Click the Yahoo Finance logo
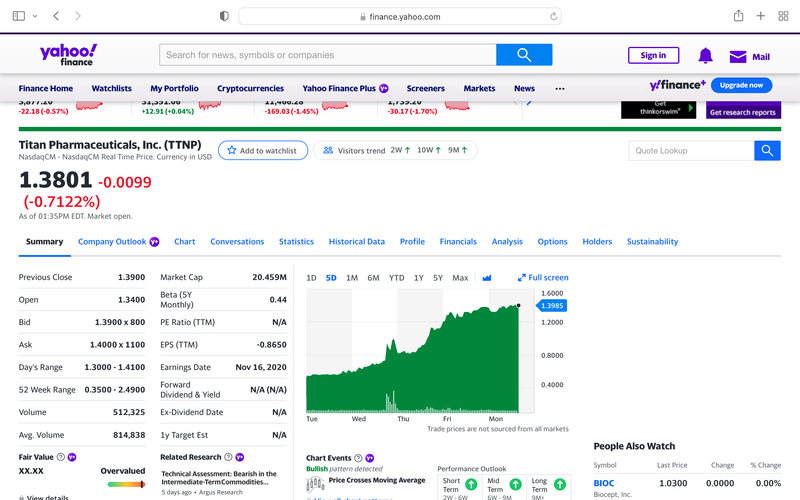 pos(68,55)
